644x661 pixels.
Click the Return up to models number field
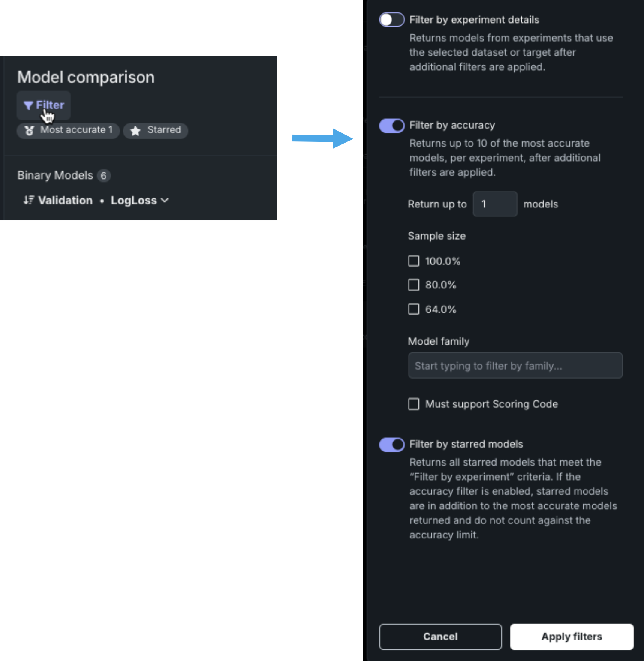[x=495, y=204]
